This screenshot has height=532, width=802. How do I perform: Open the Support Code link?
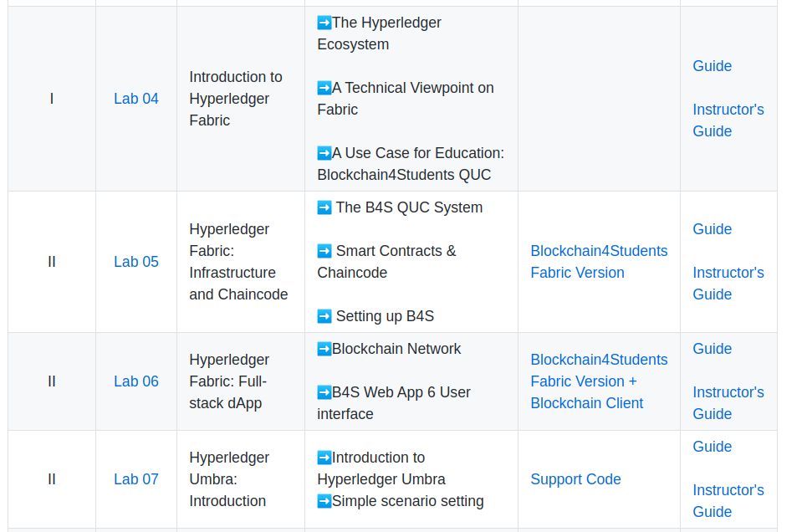(575, 479)
